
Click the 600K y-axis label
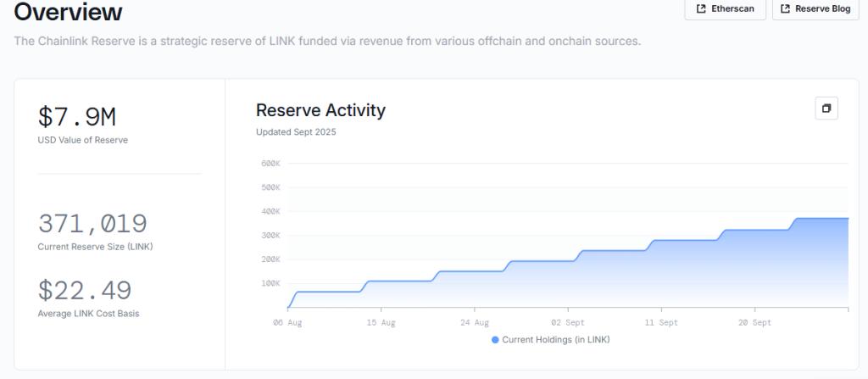(x=270, y=164)
